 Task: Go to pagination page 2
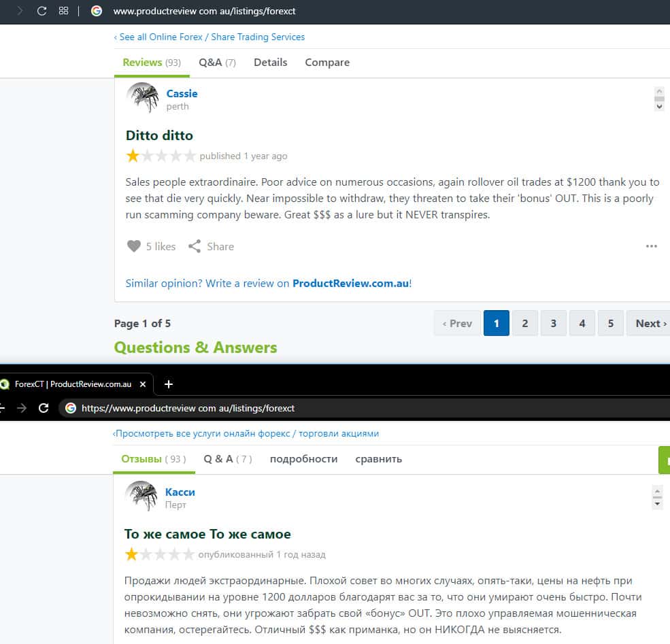tap(524, 323)
